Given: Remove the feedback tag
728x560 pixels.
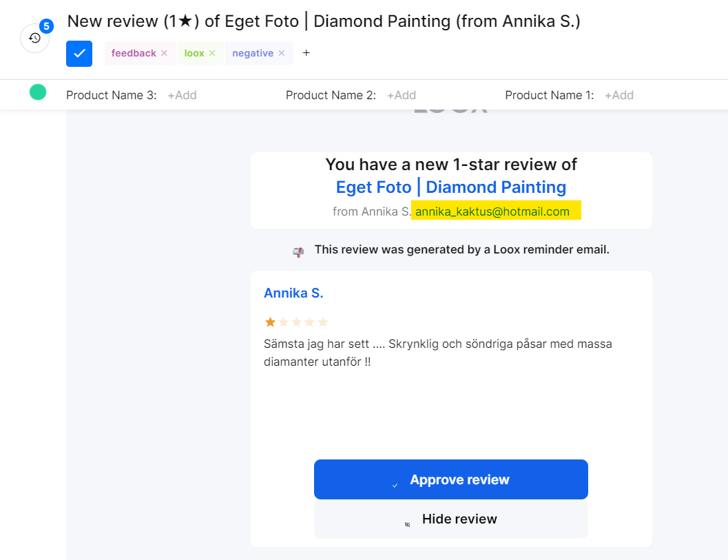Looking at the screenshot, I should click(164, 53).
